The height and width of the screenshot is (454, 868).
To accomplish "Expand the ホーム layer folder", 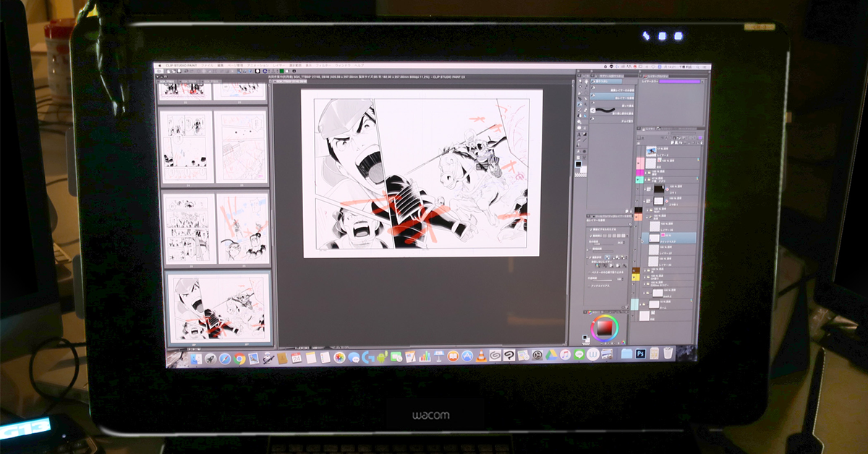I will coord(641,304).
